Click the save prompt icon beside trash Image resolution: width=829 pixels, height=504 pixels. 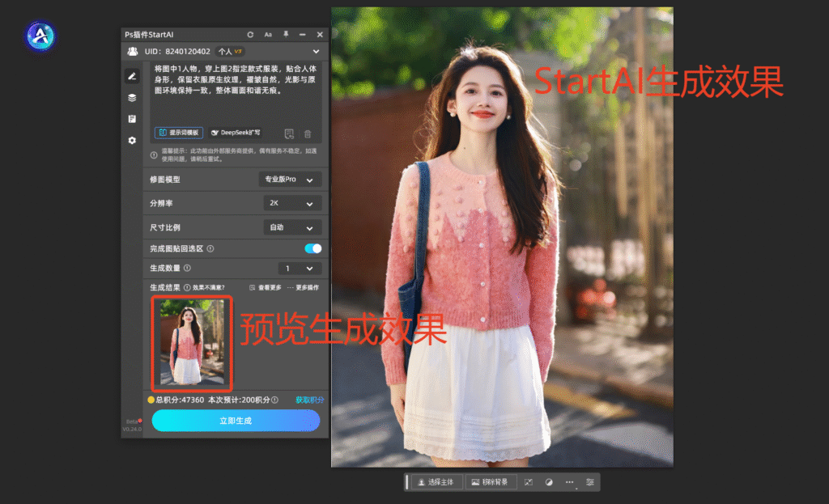coord(289,133)
